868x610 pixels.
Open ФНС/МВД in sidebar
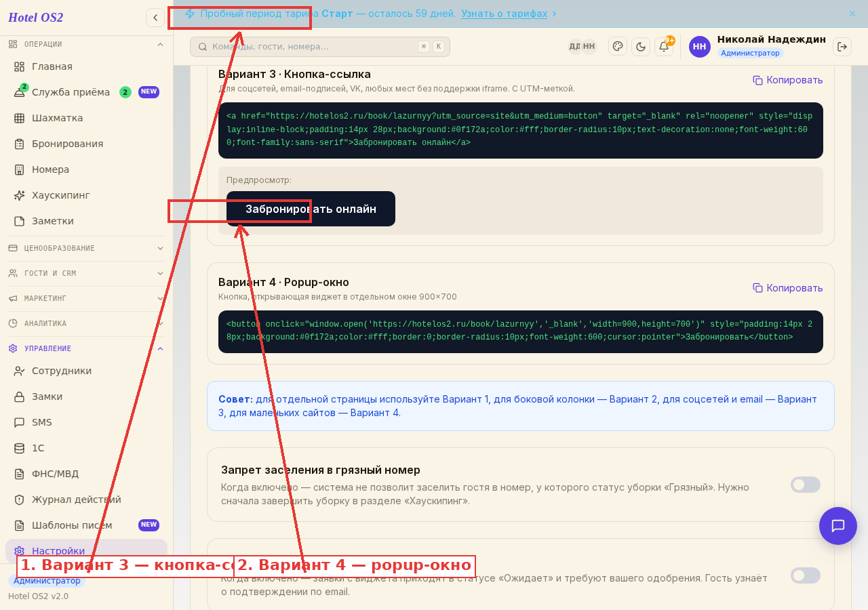point(86,474)
